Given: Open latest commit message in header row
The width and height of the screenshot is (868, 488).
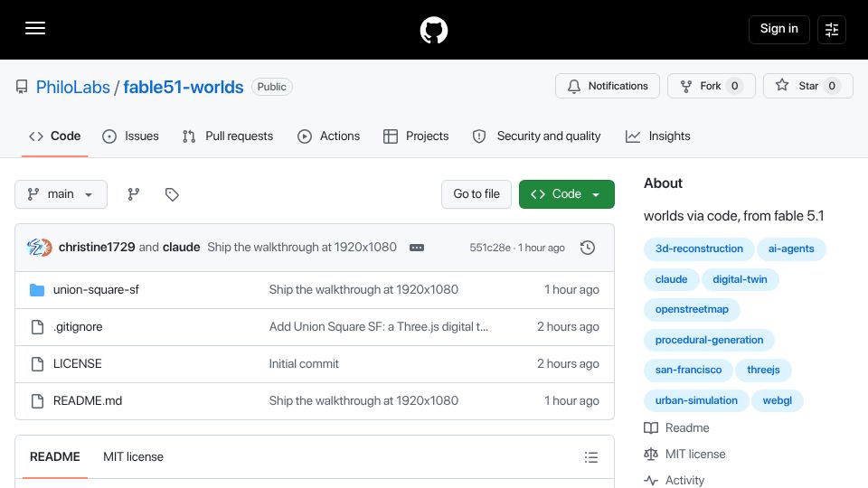Looking at the screenshot, I should pos(302,248).
